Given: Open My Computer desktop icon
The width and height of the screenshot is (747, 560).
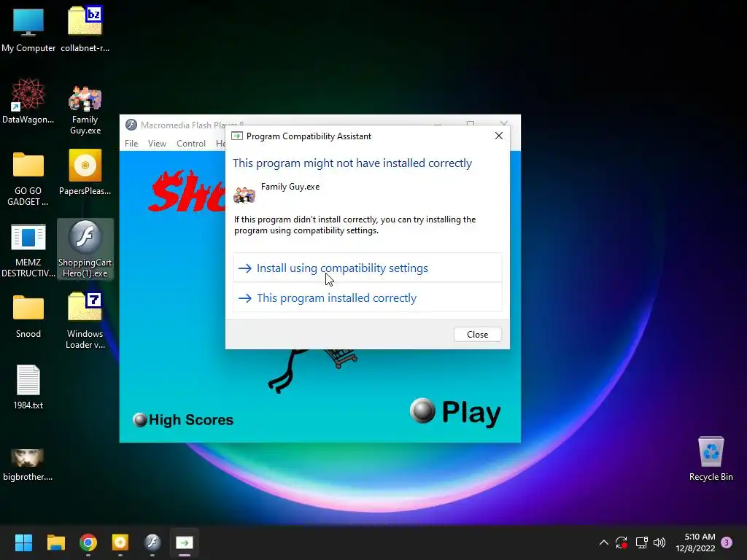Looking at the screenshot, I should tap(28, 28).
